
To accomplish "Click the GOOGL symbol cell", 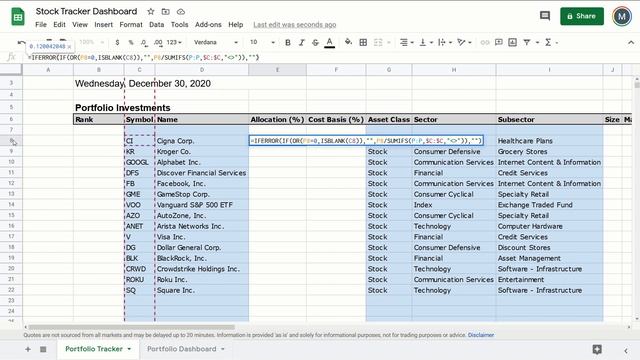I will pos(140,162).
